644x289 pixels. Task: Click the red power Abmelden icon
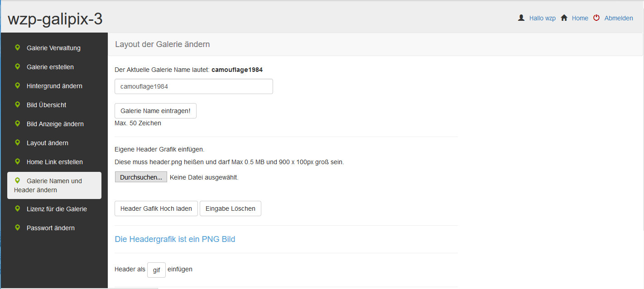point(596,18)
